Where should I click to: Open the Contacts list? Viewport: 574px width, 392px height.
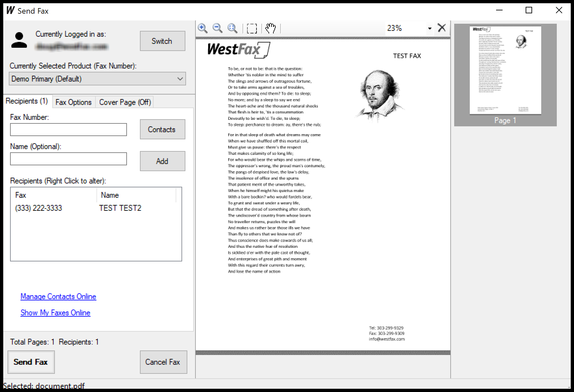pos(162,129)
